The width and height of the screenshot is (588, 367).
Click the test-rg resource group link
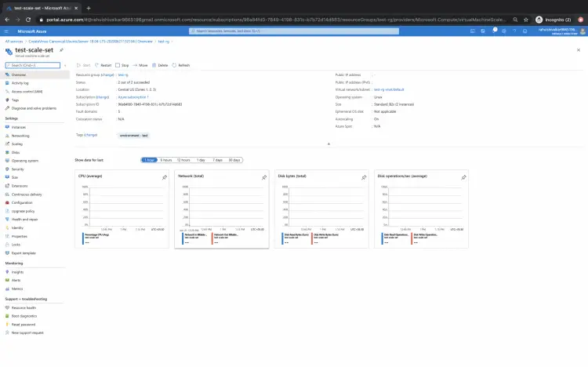coord(123,75)
